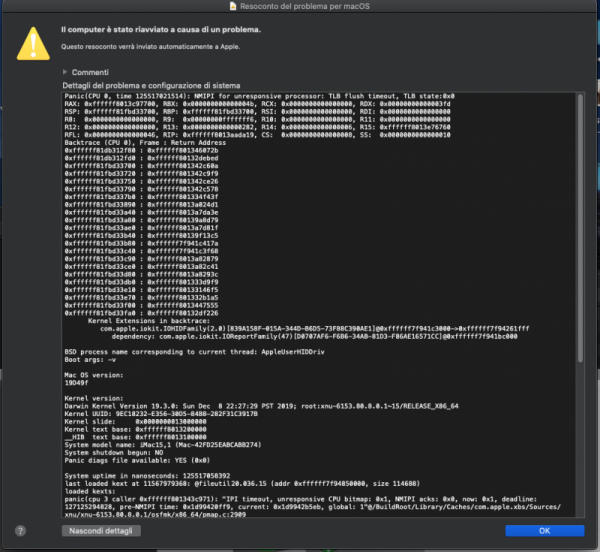The height and width of the screenshot is (552, 600).
Task: Click backtrace row 0xffffff81fbd33d80
Action: pos(142,274)
